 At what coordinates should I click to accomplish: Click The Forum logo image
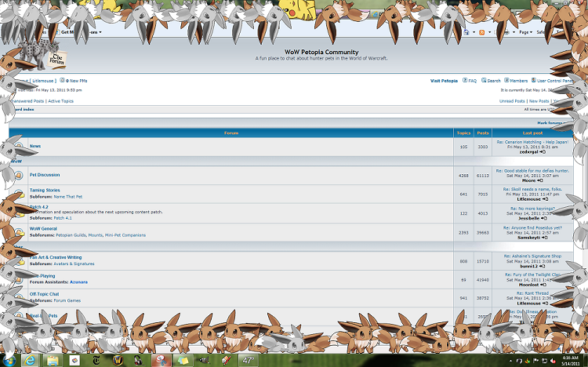43,55
